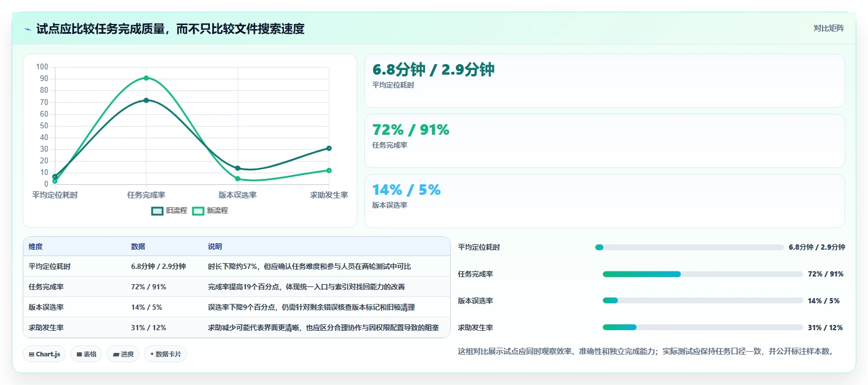
Task: Click 任务完成率 cell in the table
Action: (46, 287)
